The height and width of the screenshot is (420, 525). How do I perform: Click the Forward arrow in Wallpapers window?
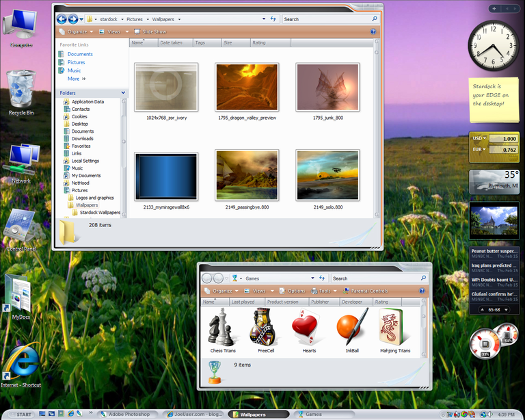click(x=73, y=19)
